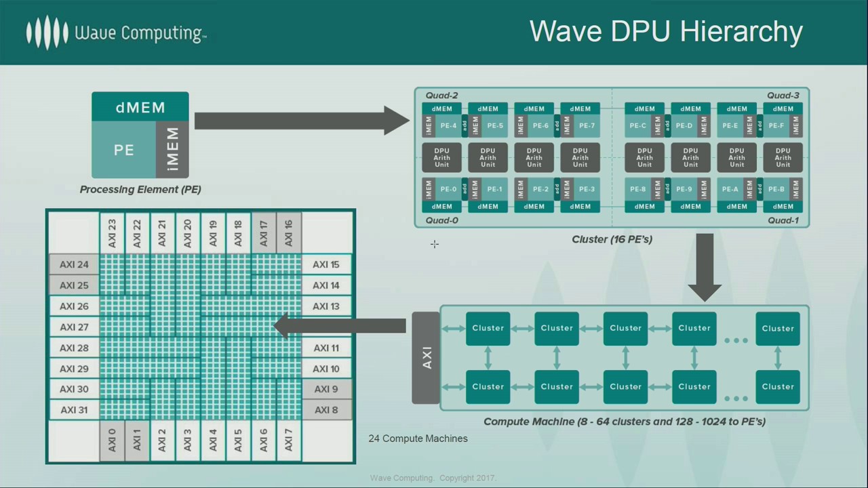868x488 pixels.
Task: Click the Quad-0 label
Action: point(441,220)
